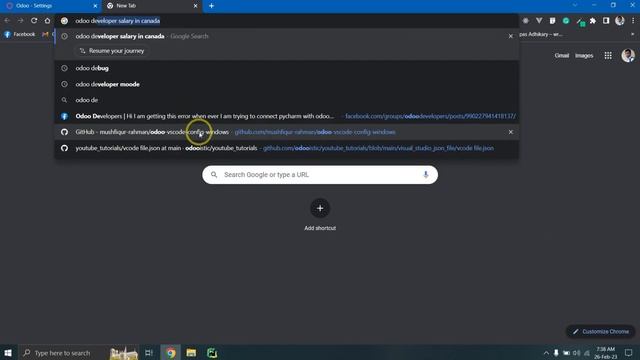Close the Odoo - Settings tab
640x360 pixels.
[x=95, y=6]
